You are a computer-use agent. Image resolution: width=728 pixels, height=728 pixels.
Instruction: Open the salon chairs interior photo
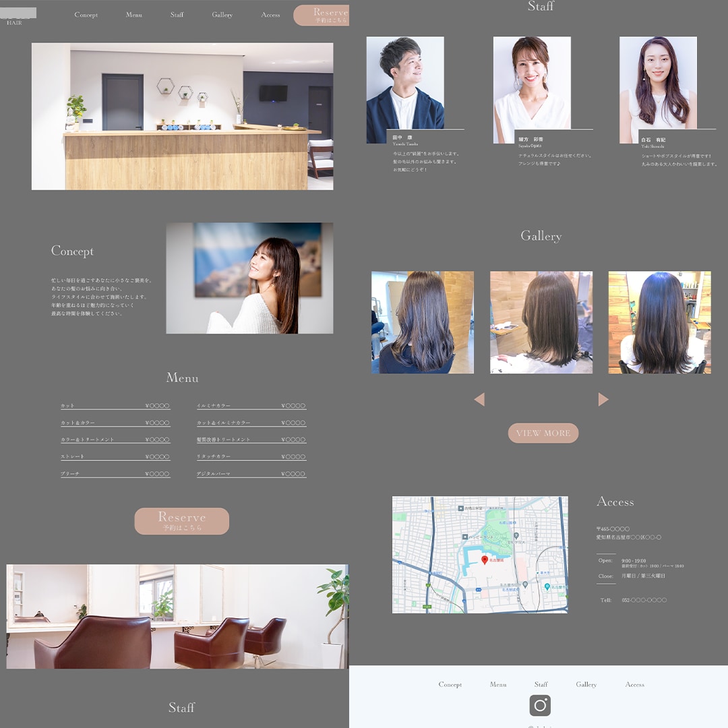[x=177, y=617]
